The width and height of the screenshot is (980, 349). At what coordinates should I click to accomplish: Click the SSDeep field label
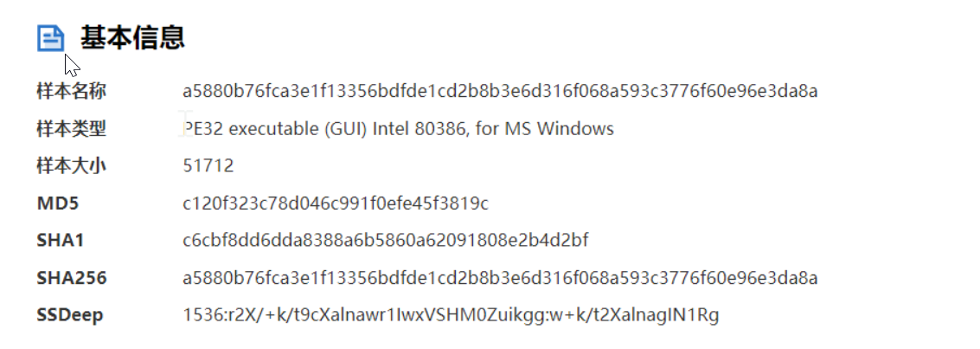(70, 315)
